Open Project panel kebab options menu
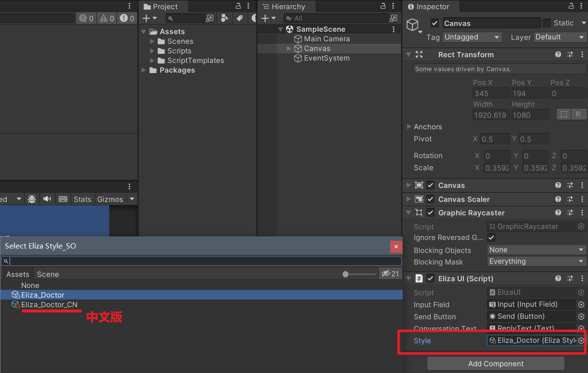The height and width of the screenshot is (373, 588). tap(249, 6)
